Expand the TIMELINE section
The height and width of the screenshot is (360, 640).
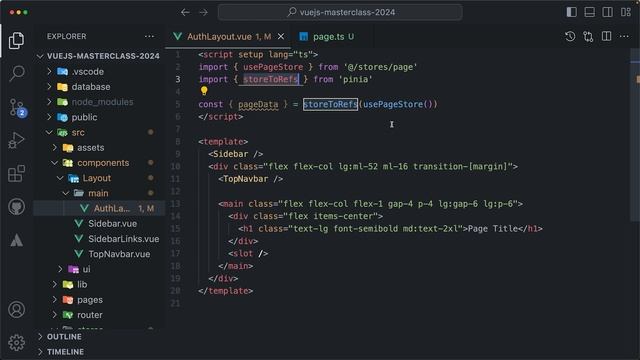(x=99, y=352)
